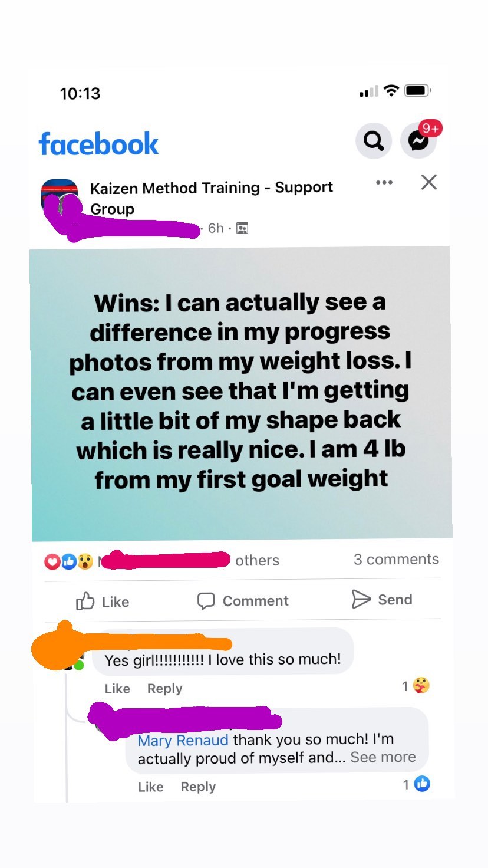Like the post with thumbs-up button
This screenshot has width=488, height=868.
[103, 601]
